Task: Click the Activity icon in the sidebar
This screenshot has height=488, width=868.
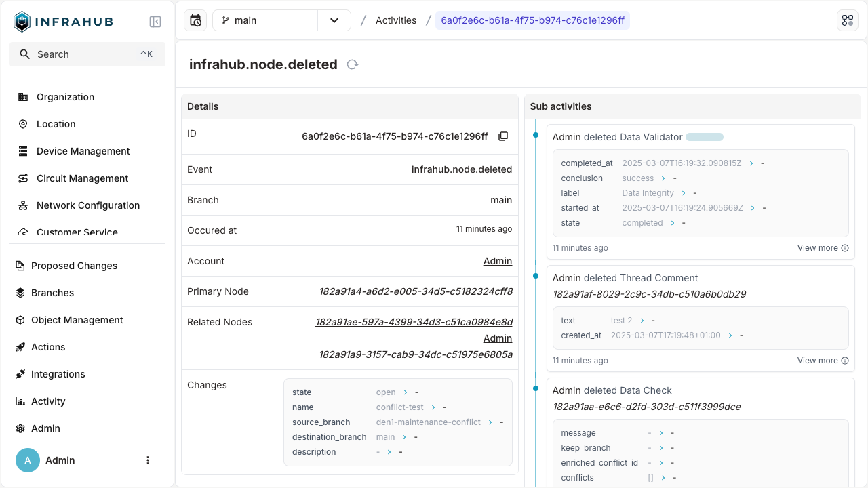Action: click(21, 401)
